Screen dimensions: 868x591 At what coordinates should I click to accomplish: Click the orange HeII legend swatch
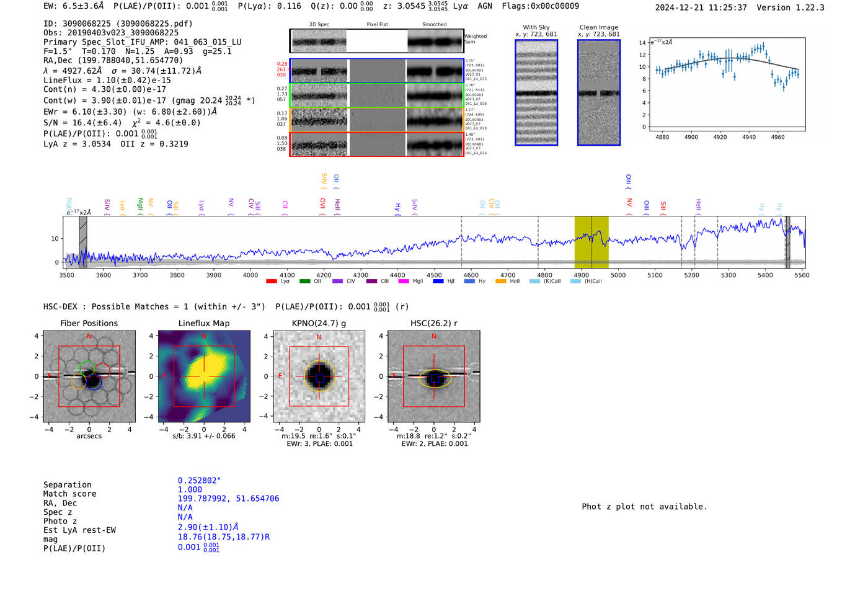click(x=501, y=282)
